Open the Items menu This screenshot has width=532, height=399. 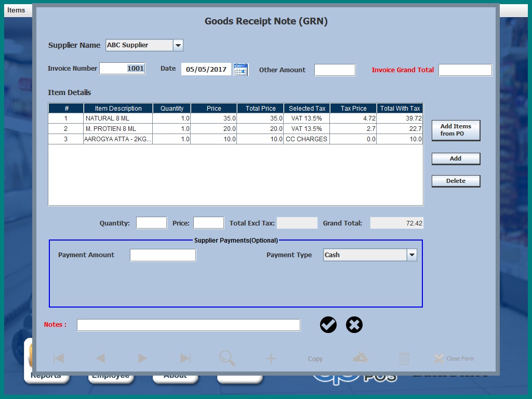[x=16, y=10]
